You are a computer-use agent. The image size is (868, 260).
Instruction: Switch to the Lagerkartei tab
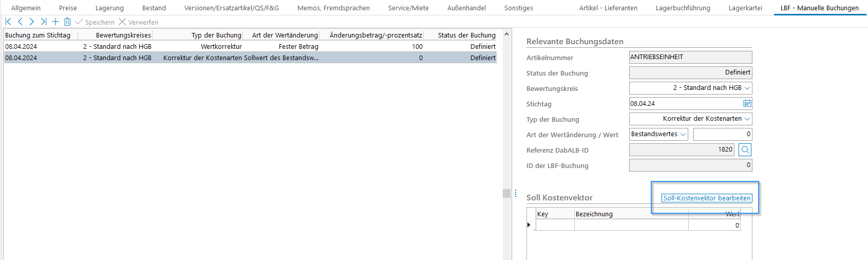pyautogui.click(x=745, y=8)
